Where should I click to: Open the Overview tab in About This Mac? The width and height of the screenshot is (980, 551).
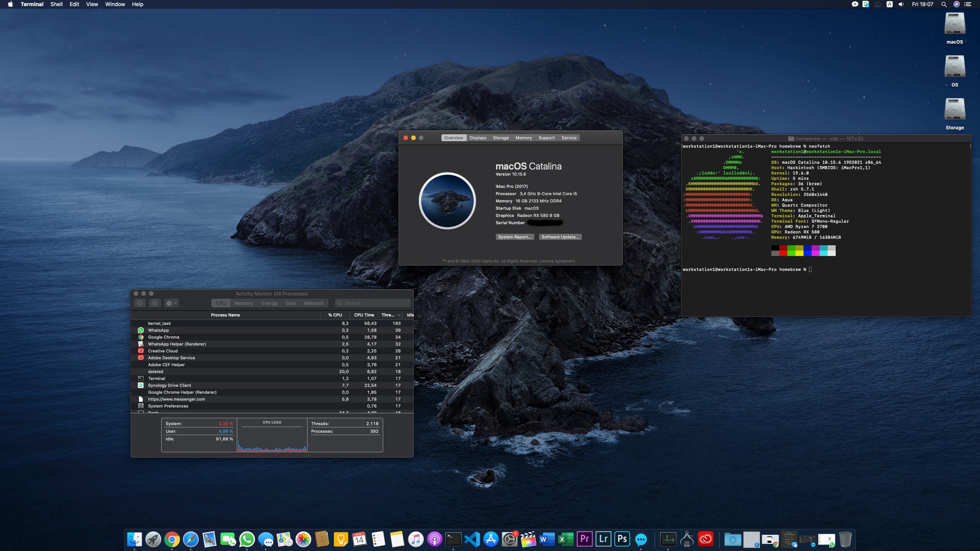point(453,137)
